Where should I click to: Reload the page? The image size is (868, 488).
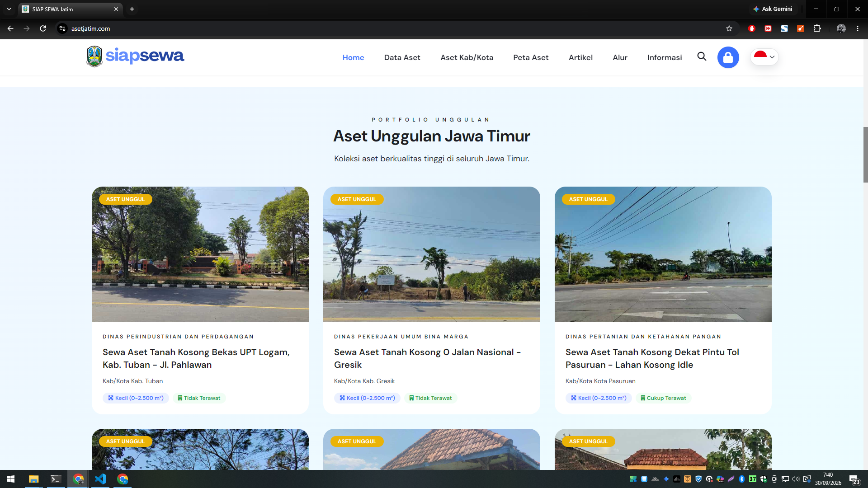(43, 28)
